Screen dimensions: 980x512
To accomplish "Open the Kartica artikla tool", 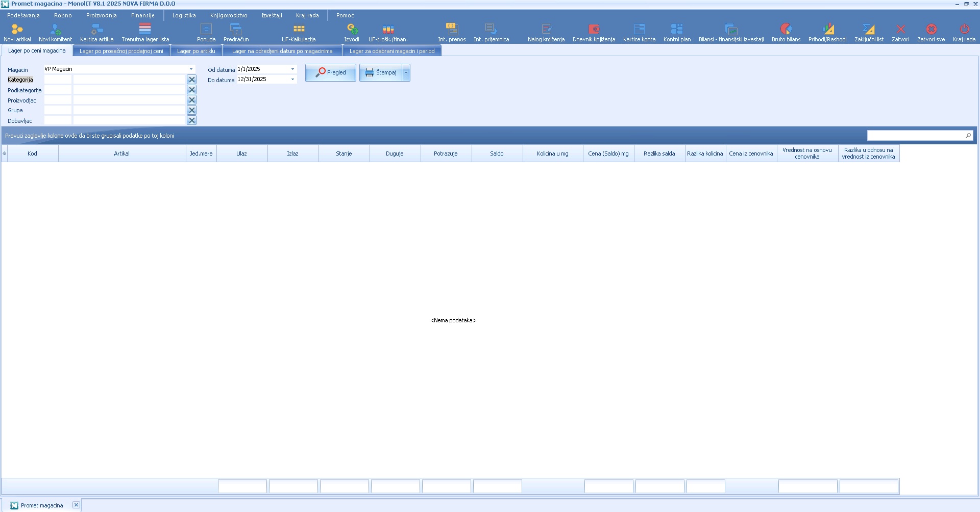I will point(96,33).
